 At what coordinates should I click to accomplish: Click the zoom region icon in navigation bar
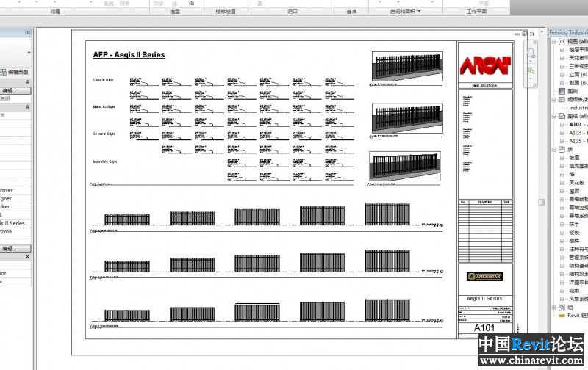pos(530,70)
